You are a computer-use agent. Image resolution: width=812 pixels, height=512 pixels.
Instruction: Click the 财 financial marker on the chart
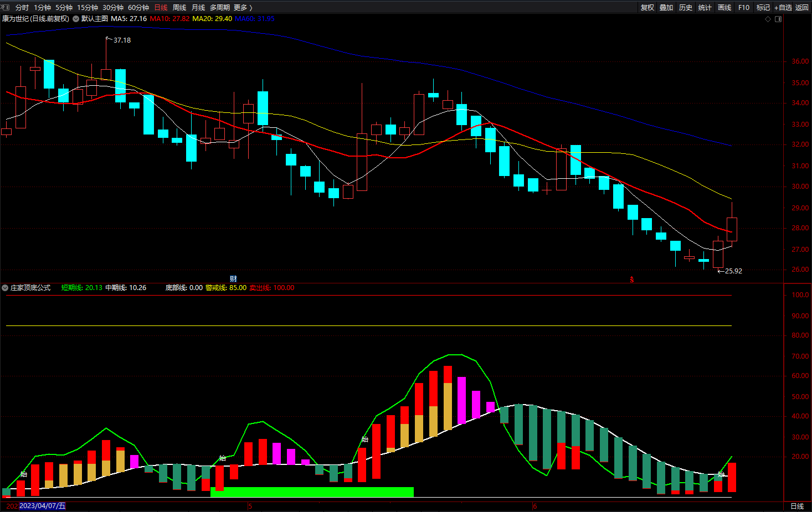pos(233,278)
